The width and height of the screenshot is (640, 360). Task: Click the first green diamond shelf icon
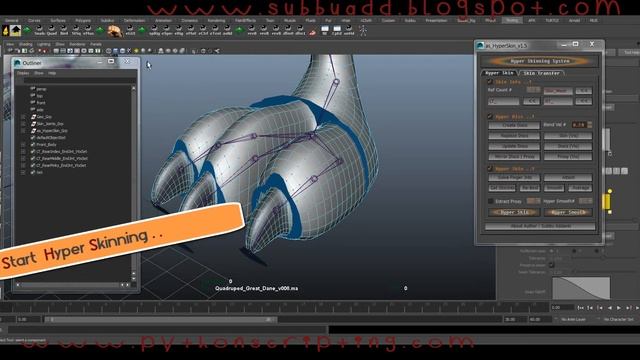click(x=27, y=30)
